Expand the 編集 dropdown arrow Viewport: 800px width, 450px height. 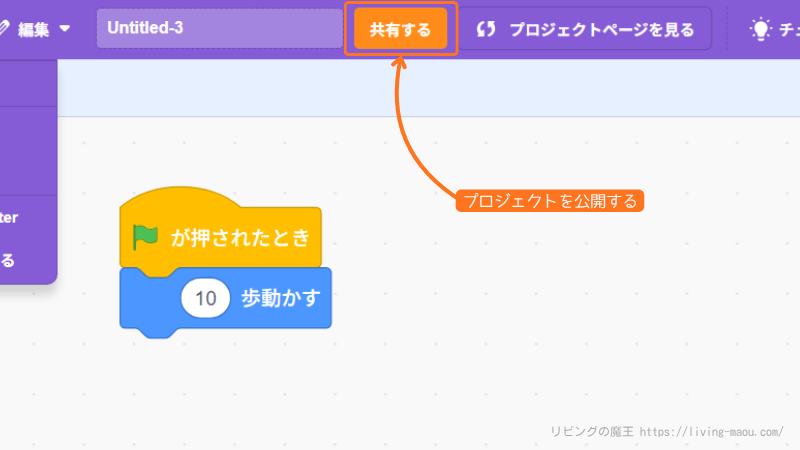click(65, 29)
